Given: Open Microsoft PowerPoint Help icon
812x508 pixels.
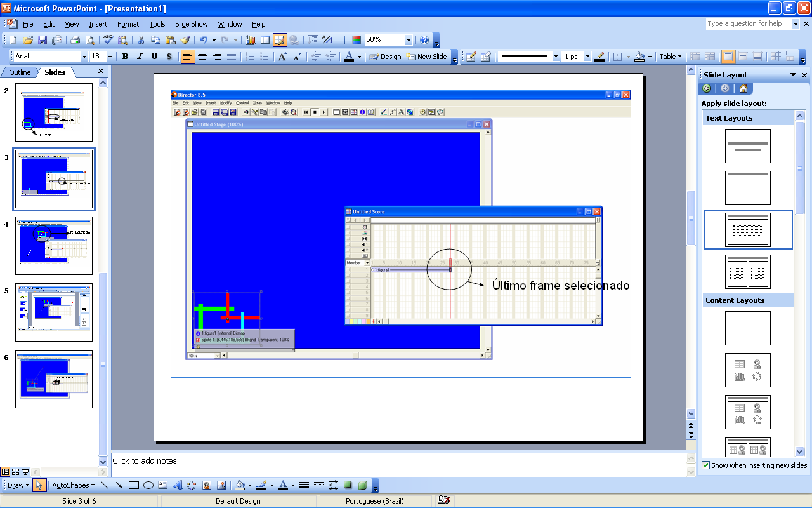Looking at the screenshot, I should pyautogui.click(x=424, y=40).
